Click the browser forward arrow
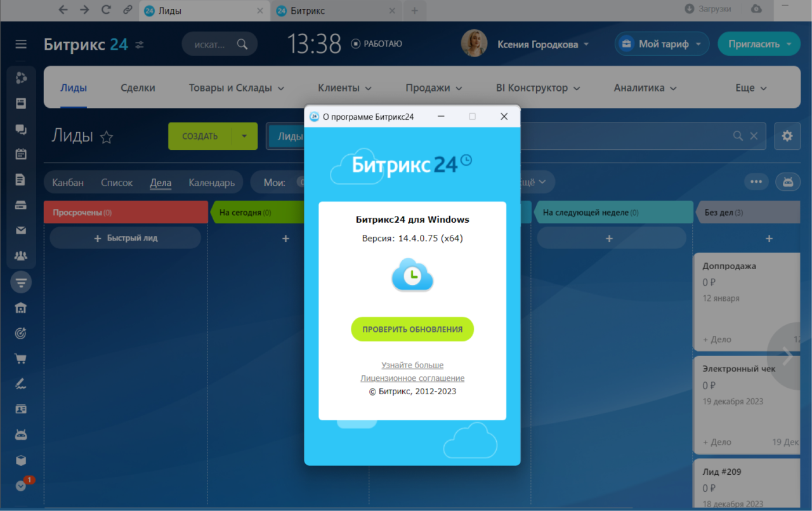812x511 pixels. coord(84,10)
